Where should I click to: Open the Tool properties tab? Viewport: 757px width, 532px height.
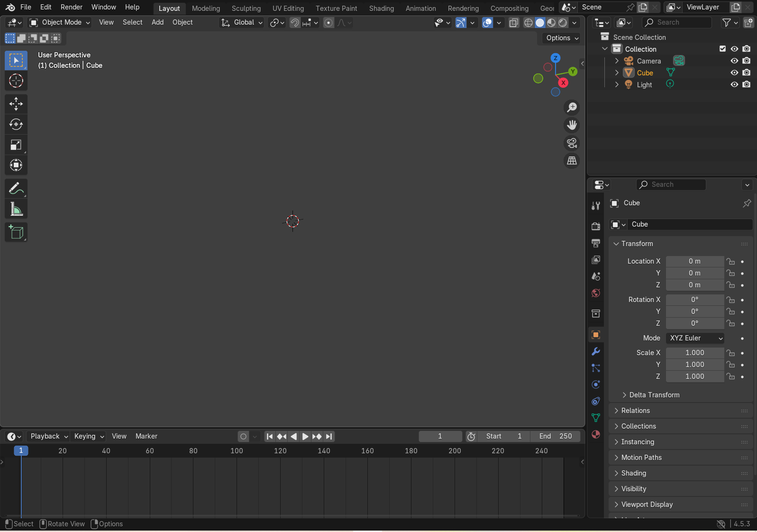[596, 206]
